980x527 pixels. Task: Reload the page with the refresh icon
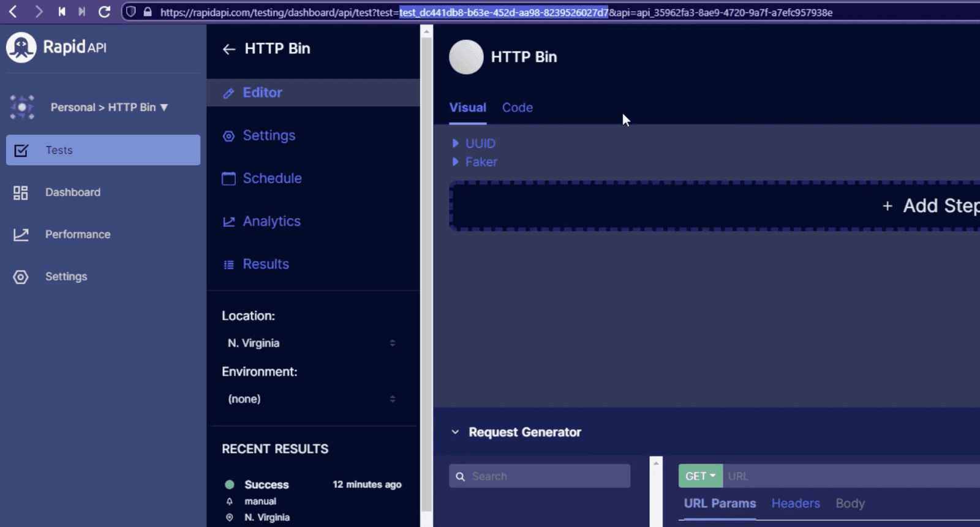[105, 12]
